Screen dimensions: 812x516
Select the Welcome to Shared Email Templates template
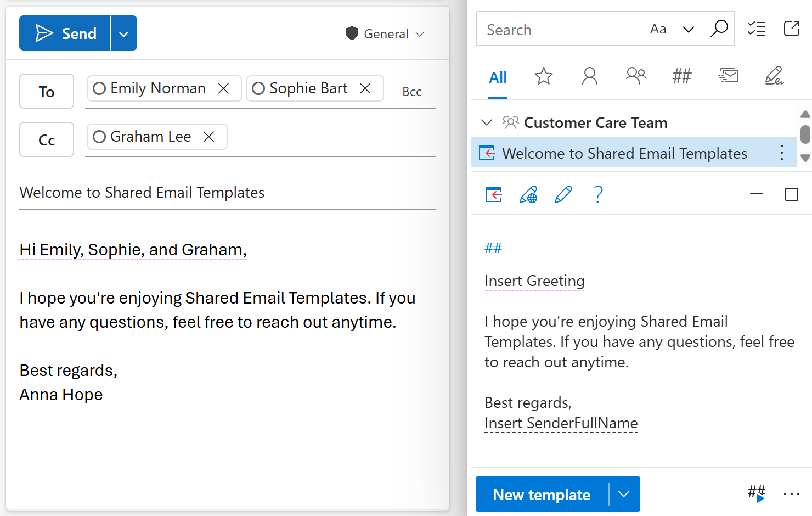(634, 153)
